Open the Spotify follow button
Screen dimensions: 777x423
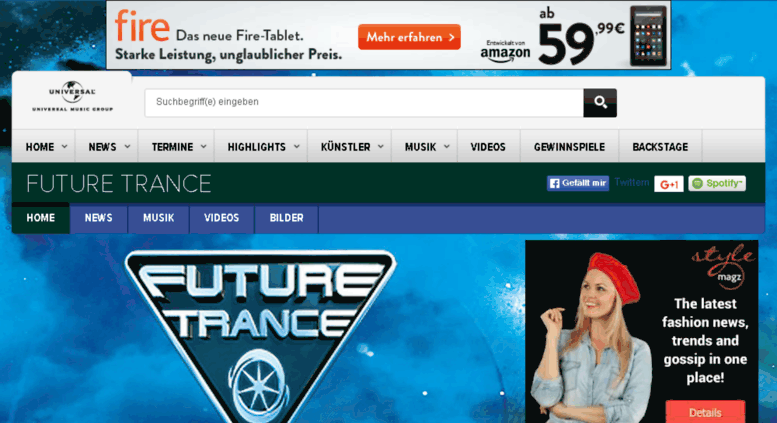tap(717, 183)
